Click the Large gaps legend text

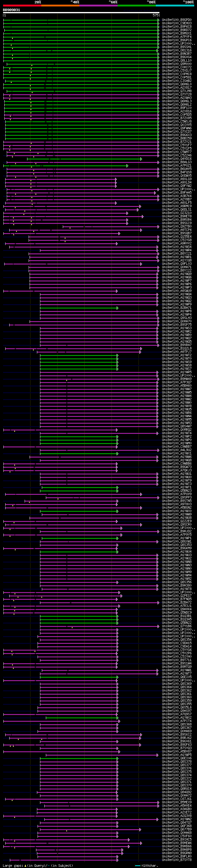point(38,865)
